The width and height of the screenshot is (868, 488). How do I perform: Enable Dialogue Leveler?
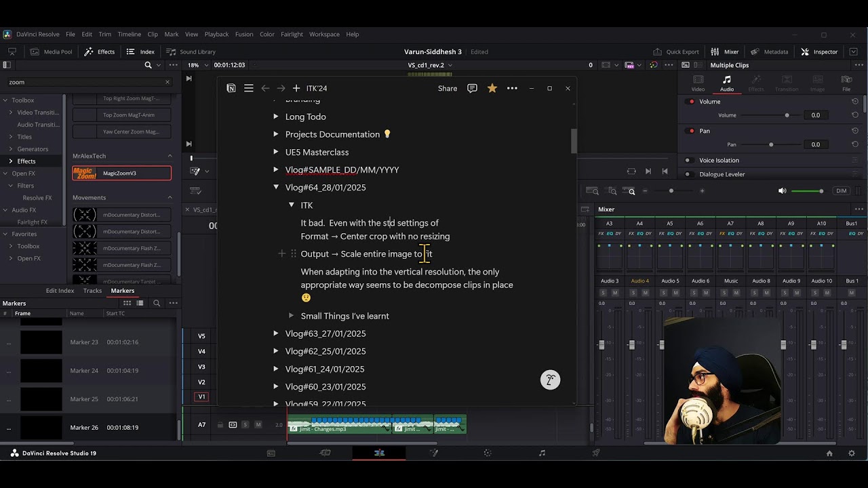pos(688,174)
